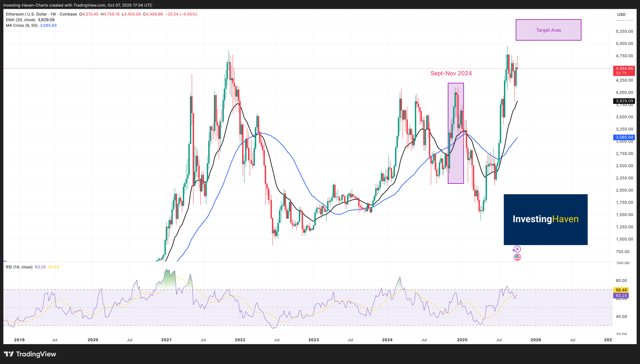The width and height of the screenshot is (640, 364).
Task: Click the InvestingHaven logo banner
Action: click(x=545, y=219)
